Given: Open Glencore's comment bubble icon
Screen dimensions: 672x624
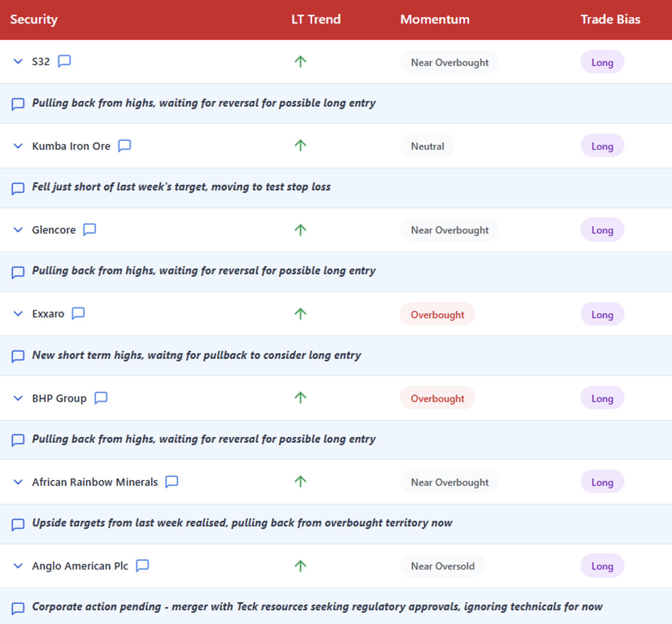Looking at the screenshot, I should point(90,230).
